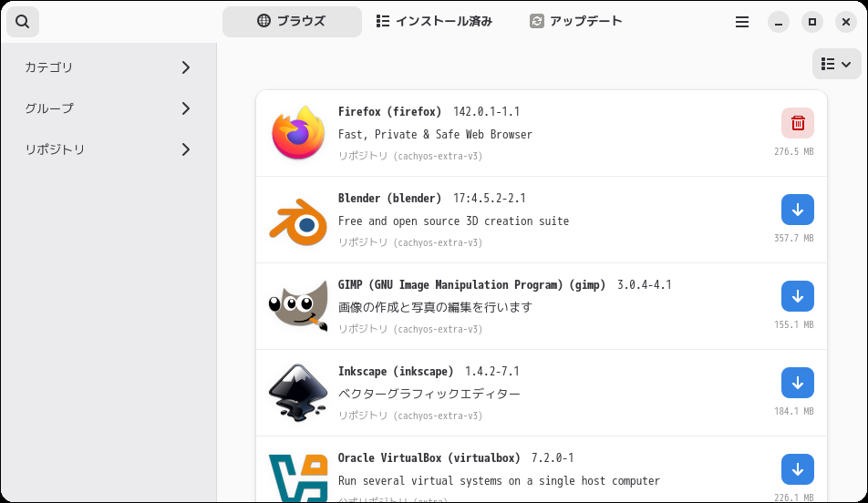868x503 pixels.
Task: Click Inkscape's リポジトリ (cachyos-extra-v3) label
Action: tap(410, 416)
